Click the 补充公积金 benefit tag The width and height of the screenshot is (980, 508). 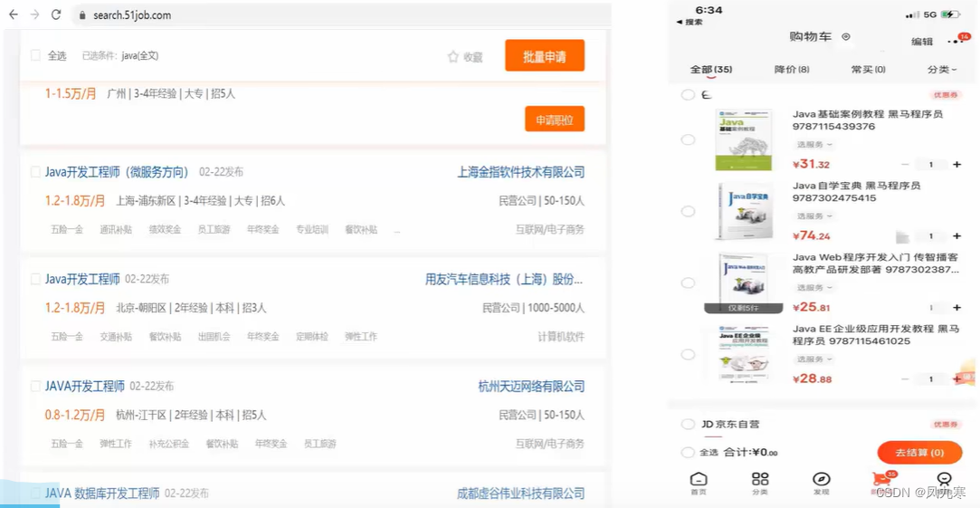[168, 444]
